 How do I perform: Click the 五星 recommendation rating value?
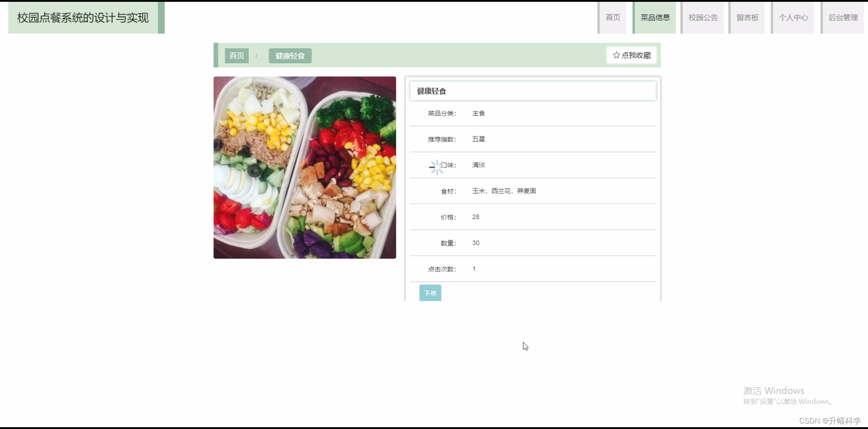(x=478, y=139)
